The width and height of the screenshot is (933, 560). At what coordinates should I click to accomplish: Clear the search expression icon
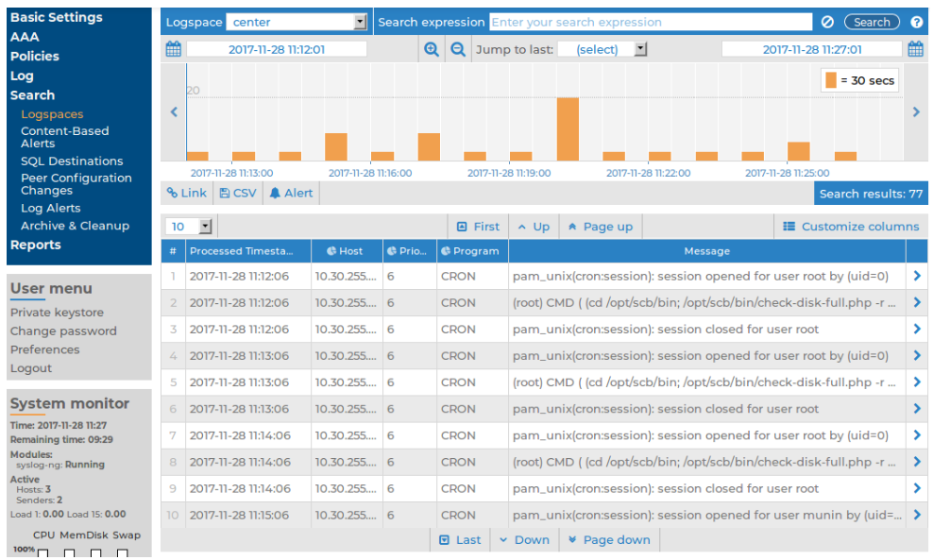(827, 22)
